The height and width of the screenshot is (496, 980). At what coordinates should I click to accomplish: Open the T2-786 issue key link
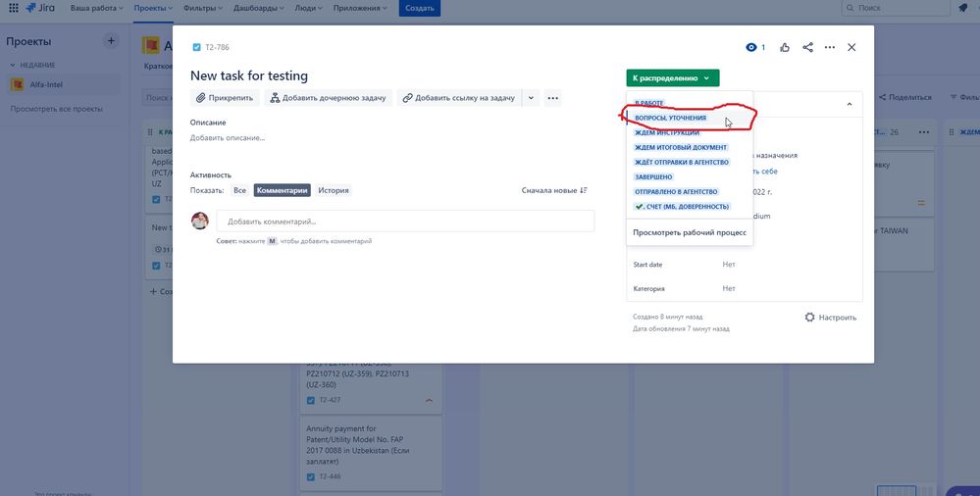pos(217,47)
